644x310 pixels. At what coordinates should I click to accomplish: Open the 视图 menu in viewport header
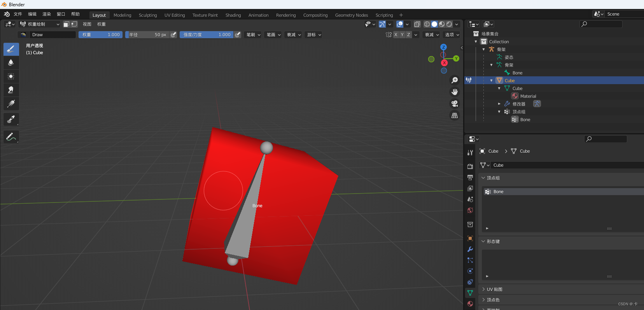[x=87, y=24]
